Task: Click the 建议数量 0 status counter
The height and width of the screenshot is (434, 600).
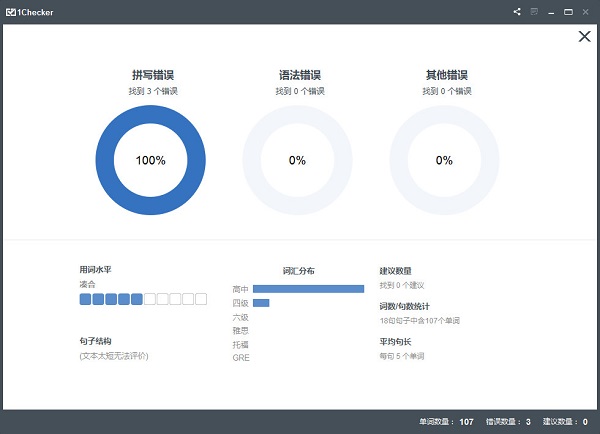Action: (565, 422)
